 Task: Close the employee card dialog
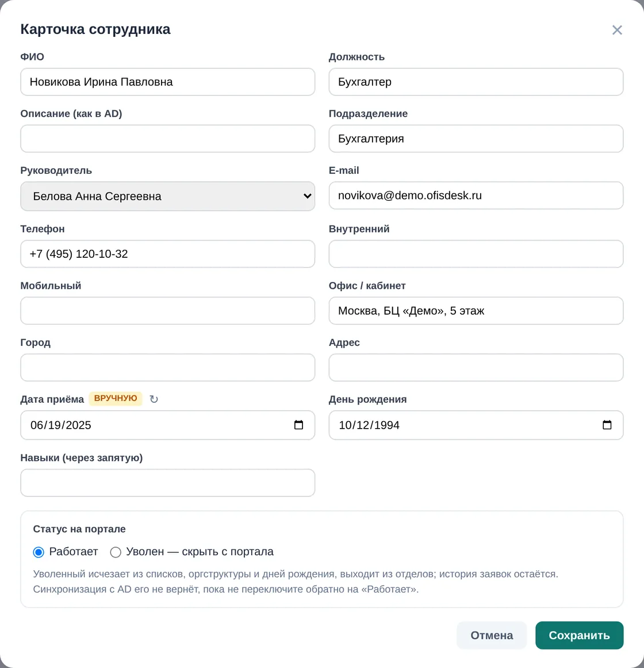click(x=617, y=30)
